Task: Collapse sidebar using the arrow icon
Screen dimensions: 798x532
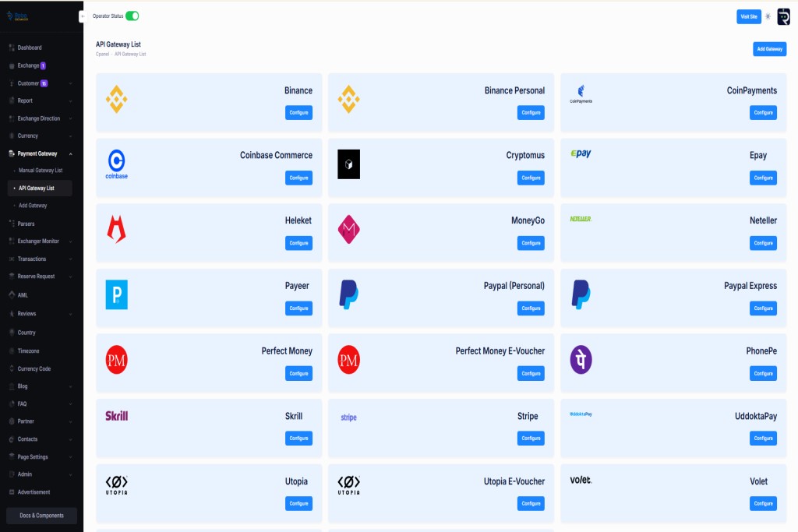Action: tap(82, 16)
